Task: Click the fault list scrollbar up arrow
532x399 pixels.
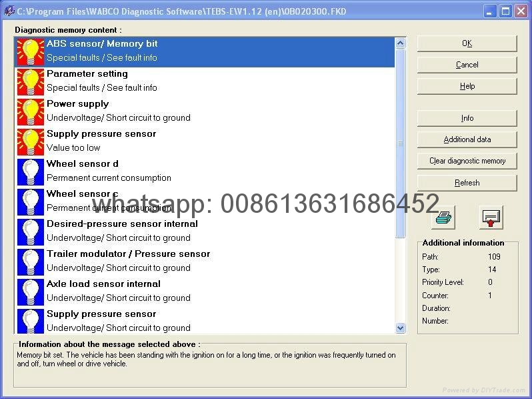Action: (x=400, y=43)
